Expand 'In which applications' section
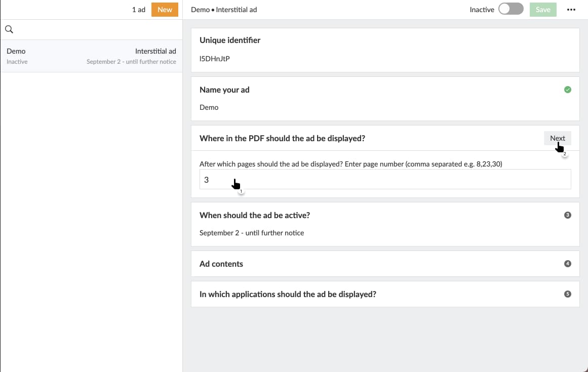Screen dimensions: 588x372 [x=288, y=294]
